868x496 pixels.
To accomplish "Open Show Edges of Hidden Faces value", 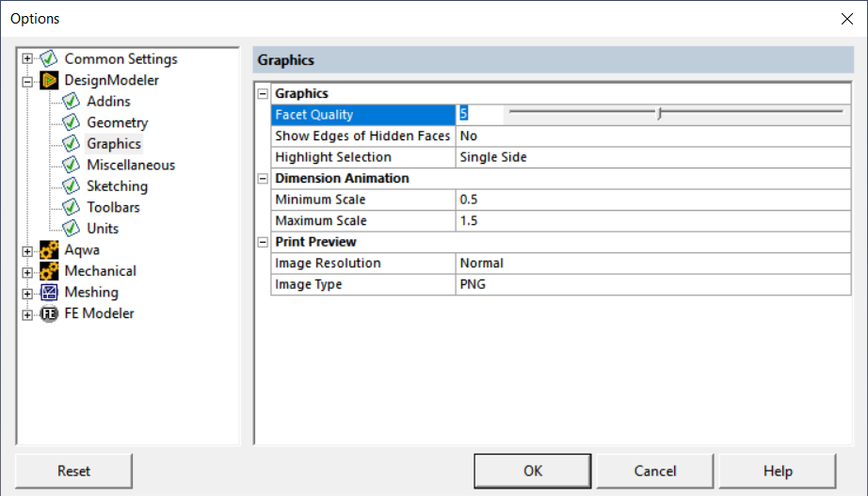I will point(653,136).
